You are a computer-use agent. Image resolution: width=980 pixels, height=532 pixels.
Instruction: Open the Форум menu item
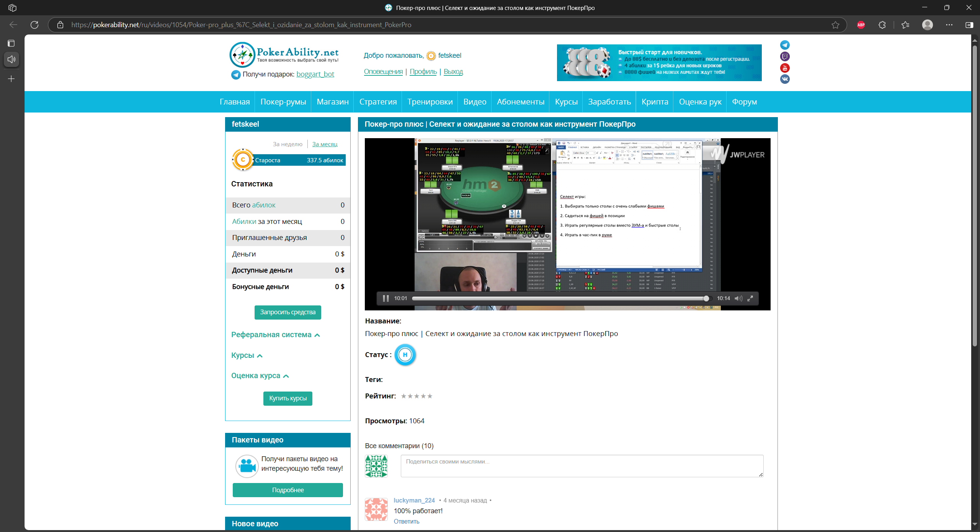(745, 102)
